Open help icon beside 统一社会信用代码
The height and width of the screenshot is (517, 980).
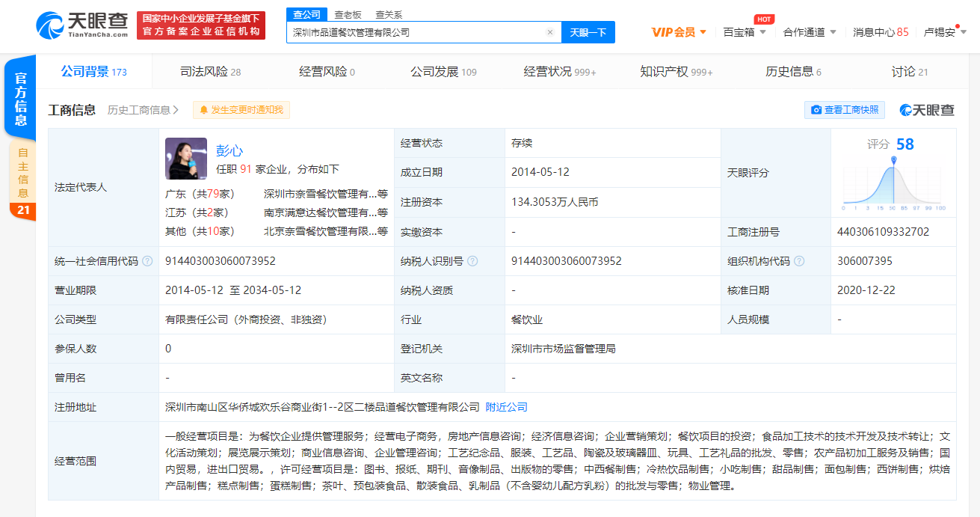147,261
